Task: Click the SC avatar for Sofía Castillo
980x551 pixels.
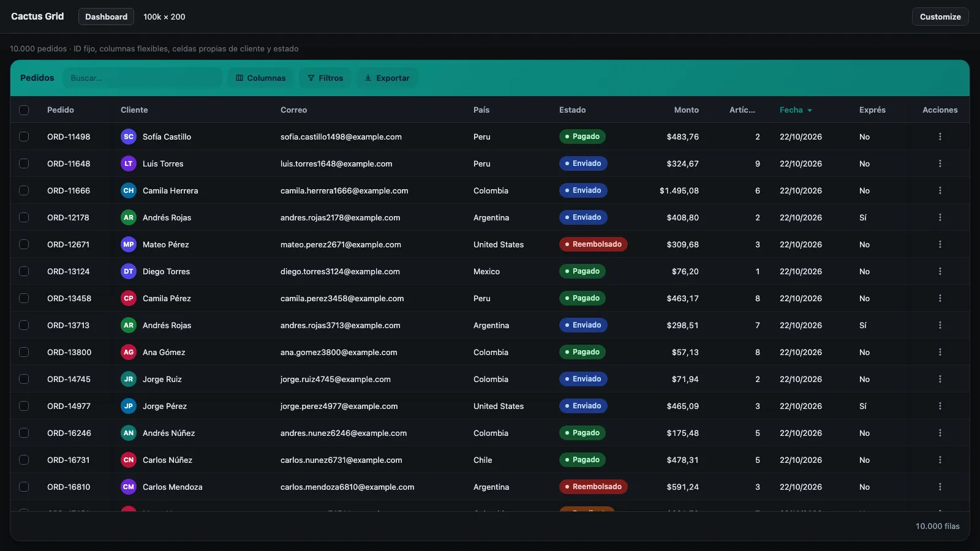Action: (x=129, y=137)
